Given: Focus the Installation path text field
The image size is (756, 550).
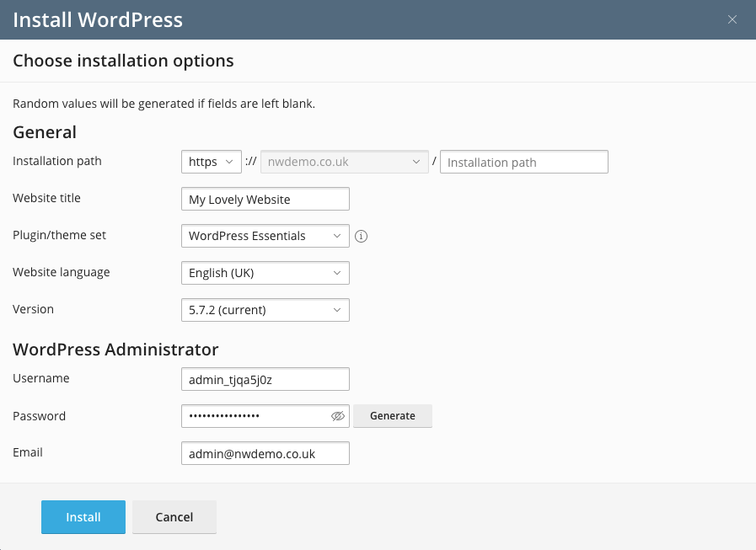Looking at the screenshot, I should 524,162.
